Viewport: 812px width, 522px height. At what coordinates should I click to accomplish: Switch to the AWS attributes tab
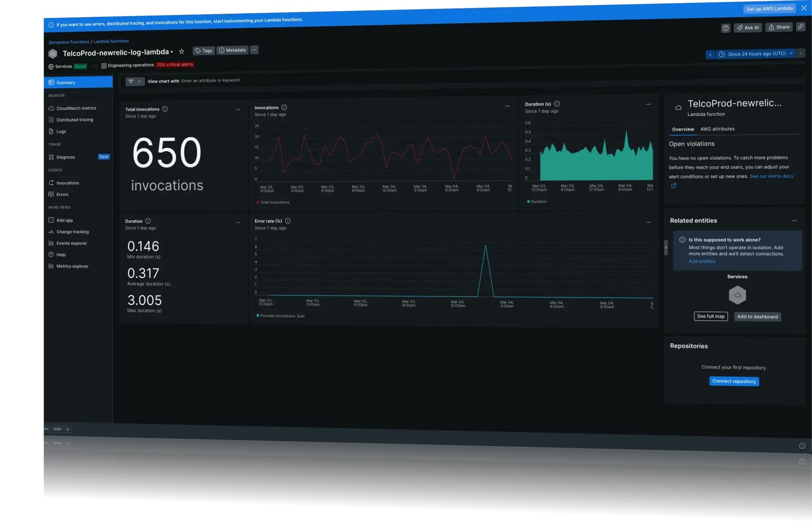click(x=718, y=129)
